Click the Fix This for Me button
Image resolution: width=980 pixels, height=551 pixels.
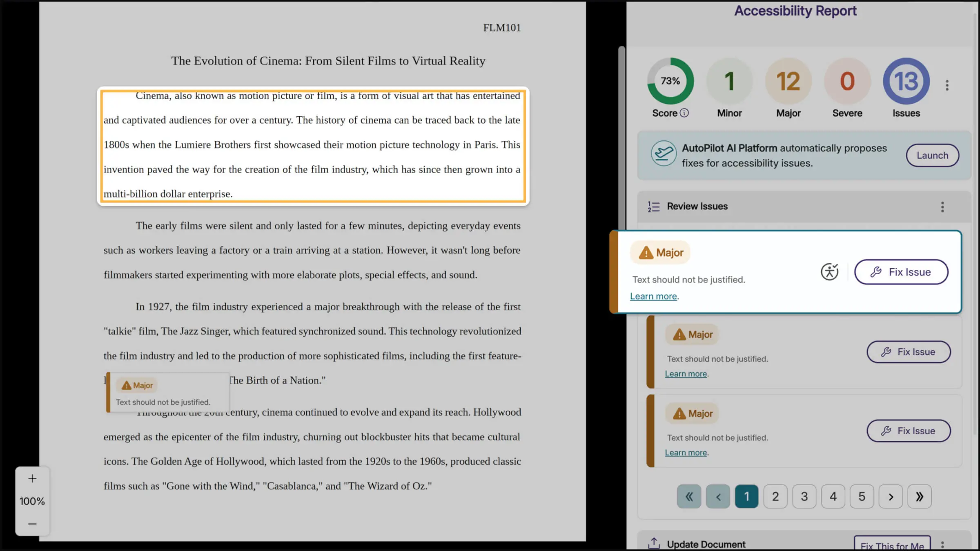point(892,546)
